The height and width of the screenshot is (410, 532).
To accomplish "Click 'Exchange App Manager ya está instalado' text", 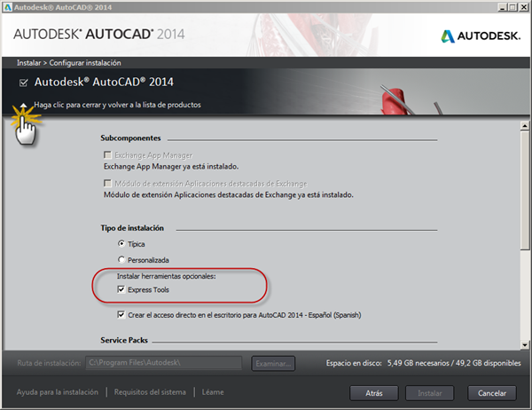I will [x=171, y=167].
